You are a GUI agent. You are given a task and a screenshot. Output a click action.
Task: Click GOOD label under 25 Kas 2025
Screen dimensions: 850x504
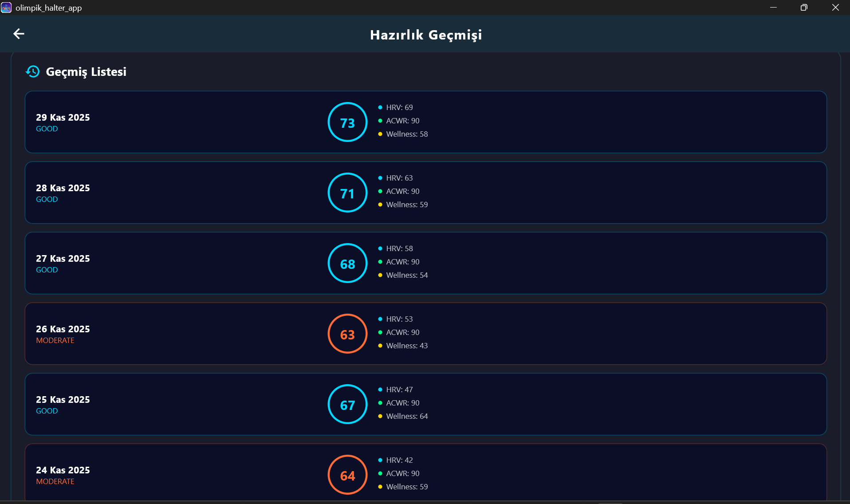pos(47,411)
